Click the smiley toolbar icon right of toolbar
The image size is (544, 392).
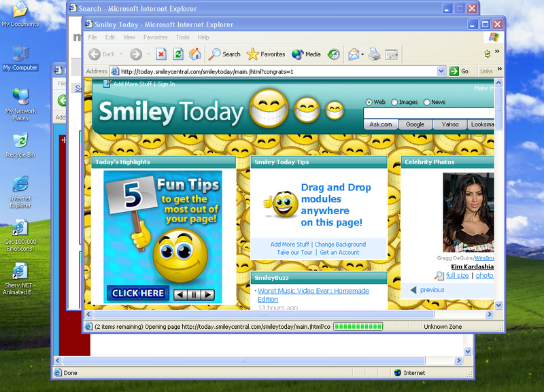[x=487, y=54]
